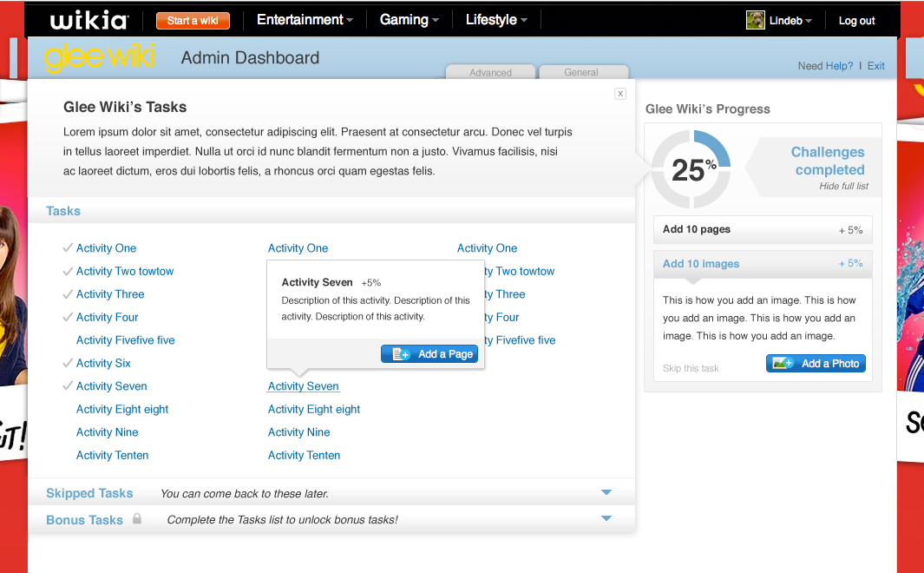The image size is (924, 573).
Task: Open Activity Eight eight in middle column
Action: click(314, 409)
